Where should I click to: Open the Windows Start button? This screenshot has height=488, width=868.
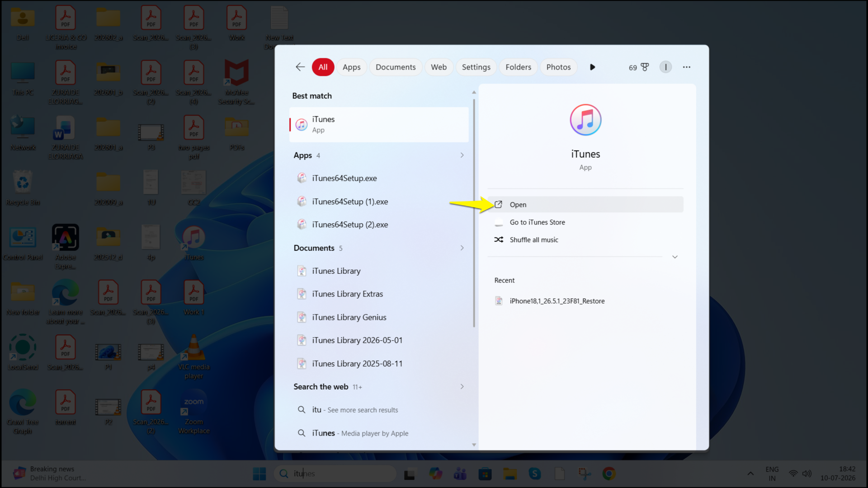tap(259, 474)
